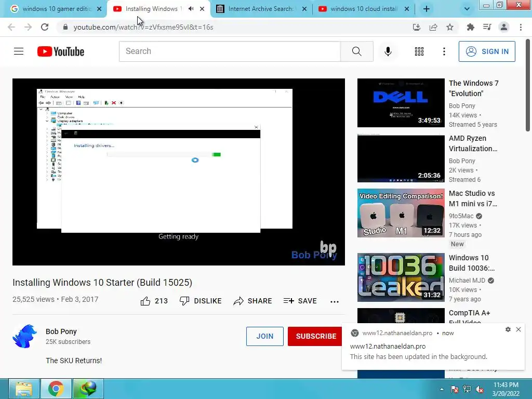
Task: Open more actions ellipsis under the video
Action: pos(335,302)
